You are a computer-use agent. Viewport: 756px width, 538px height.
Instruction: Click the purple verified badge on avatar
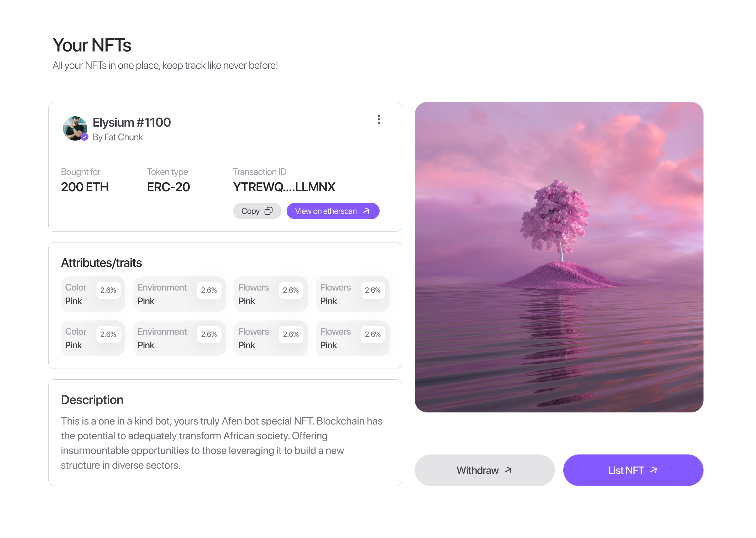pyautogui.click(x=85, y=137)
